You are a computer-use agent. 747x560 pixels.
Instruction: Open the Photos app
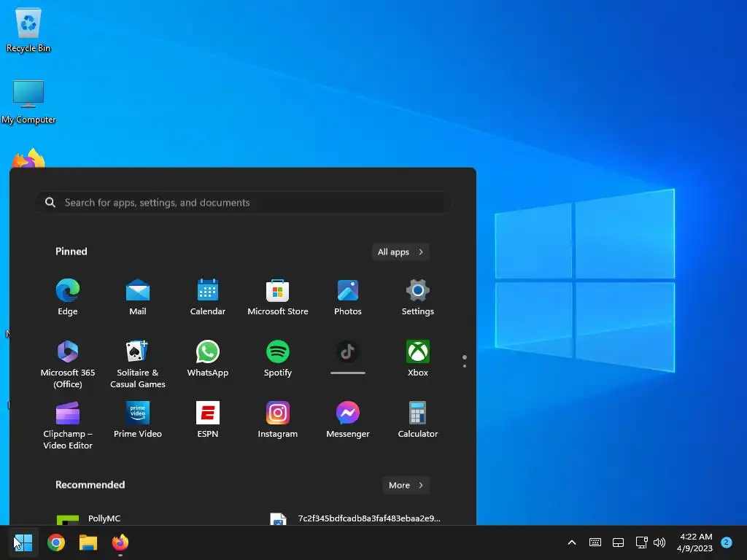pyautogui.click(x=348, y=297)
